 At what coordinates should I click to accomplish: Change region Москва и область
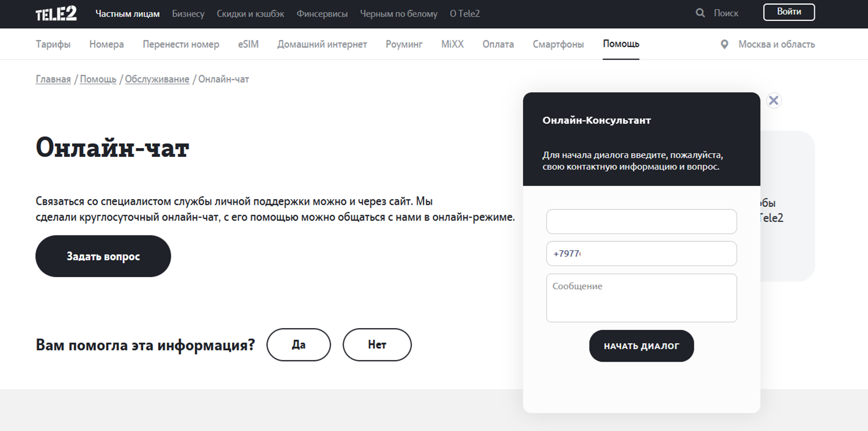[777, 45]
